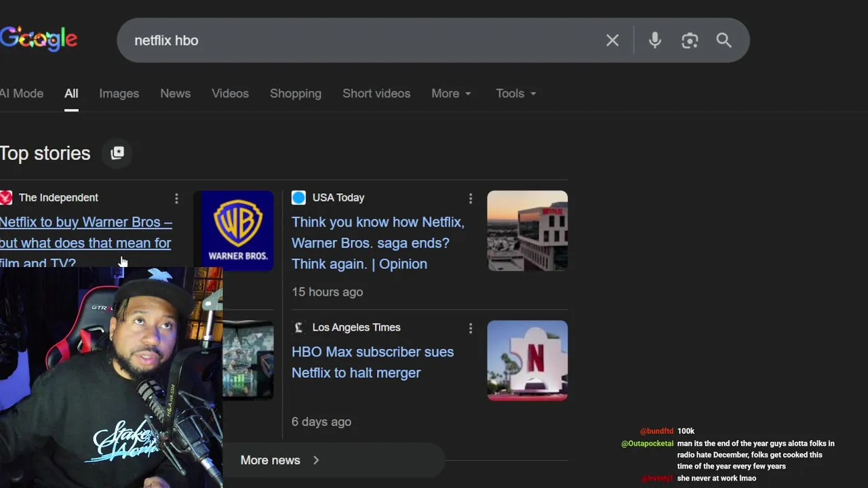
Task: Open The Independent story options menu
Action: pyautogui.click(x=176, y=198)
